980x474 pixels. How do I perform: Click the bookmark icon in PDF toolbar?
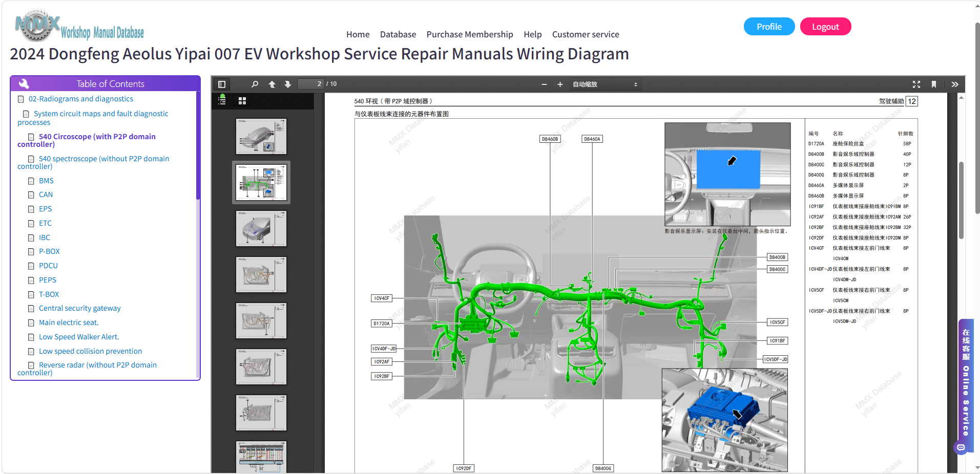934,84
